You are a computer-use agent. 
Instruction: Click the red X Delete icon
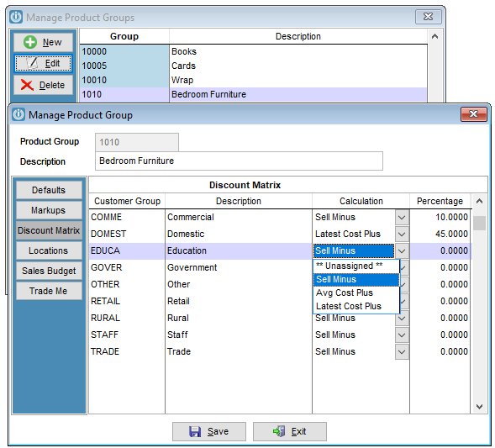27,85
